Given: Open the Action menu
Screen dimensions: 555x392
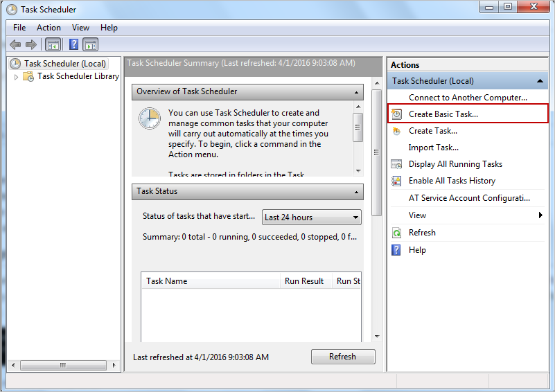Looking at the screenshot, I should [49, 28].
